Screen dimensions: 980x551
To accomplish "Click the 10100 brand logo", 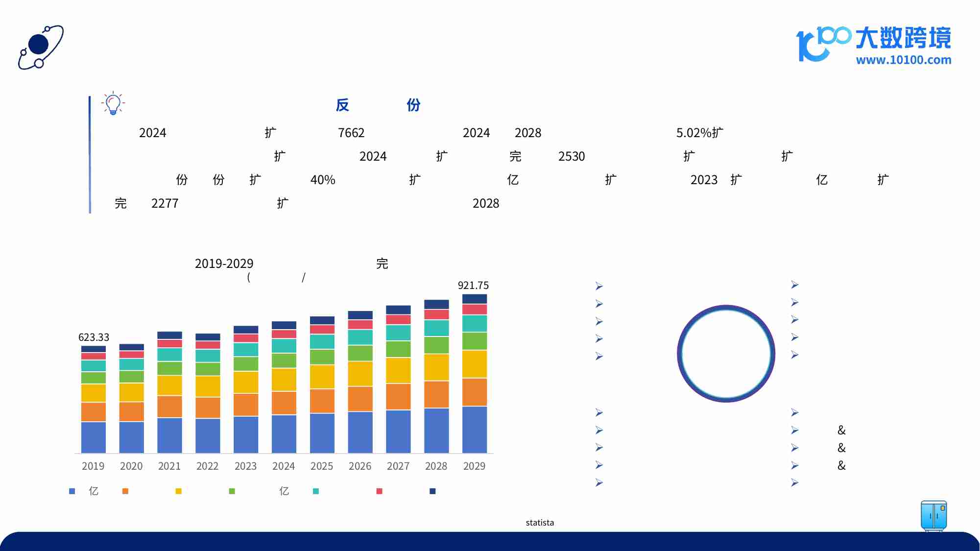I will point(873,44).
